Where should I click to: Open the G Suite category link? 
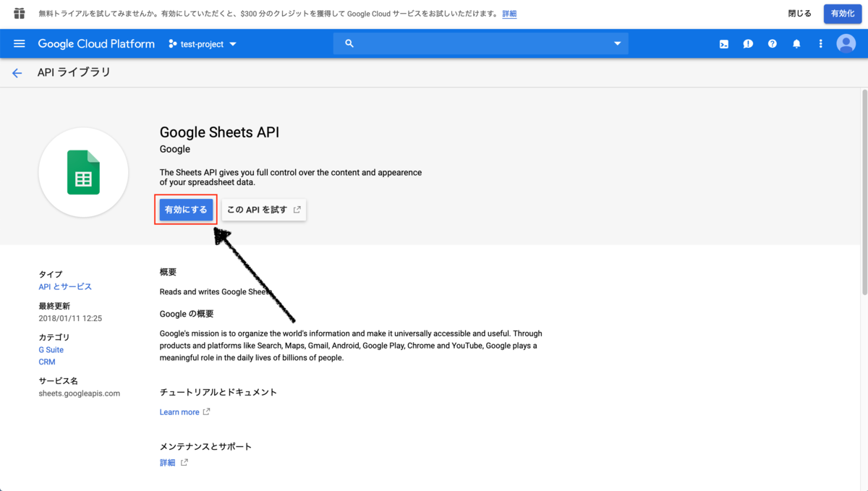(x=51, y=349)
